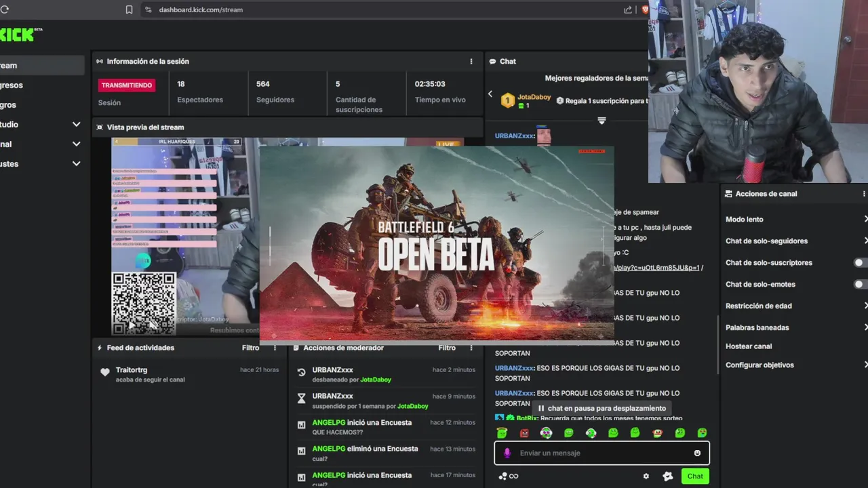Toggle Chat de solo-emotes switch
868x488 pixels.
pyautogui.click(x=860, y=284)
